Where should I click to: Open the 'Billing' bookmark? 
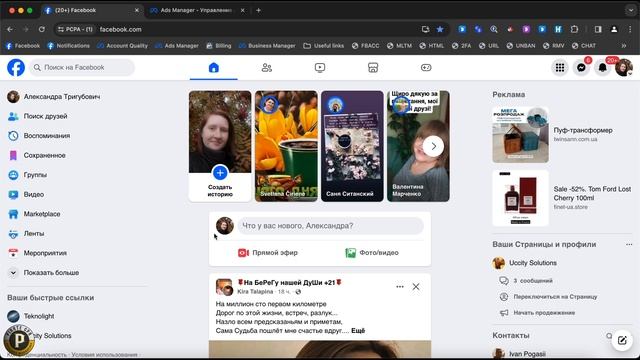coord(219,46)
